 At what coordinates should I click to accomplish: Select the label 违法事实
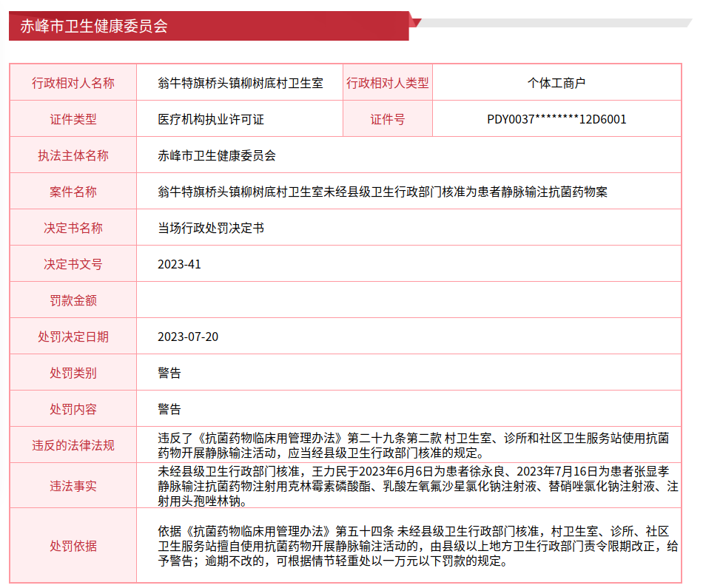tap(73, 486)
